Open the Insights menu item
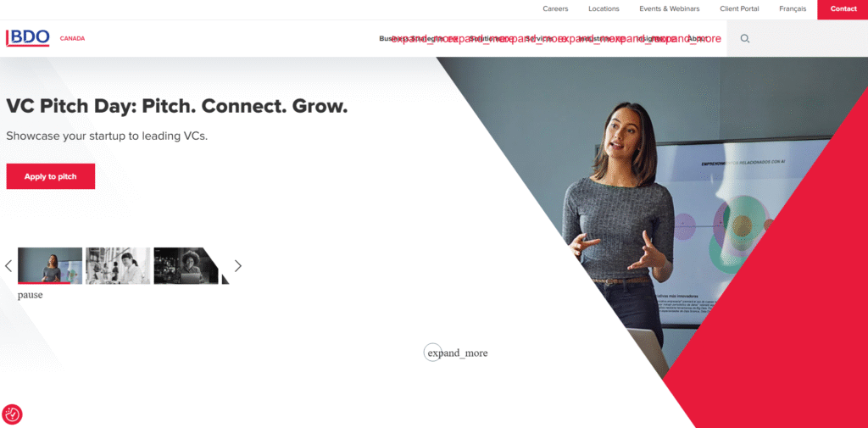 point(651,39)
